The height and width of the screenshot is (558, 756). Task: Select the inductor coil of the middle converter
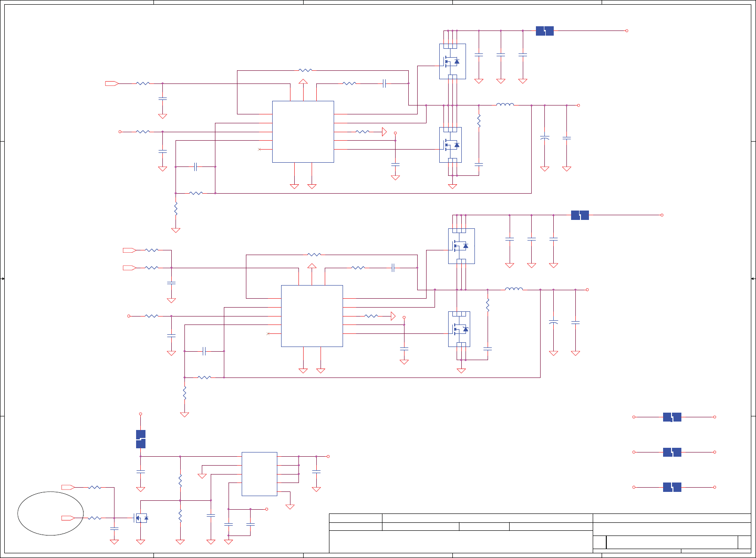pyautogui.click(x=514, y=288)
